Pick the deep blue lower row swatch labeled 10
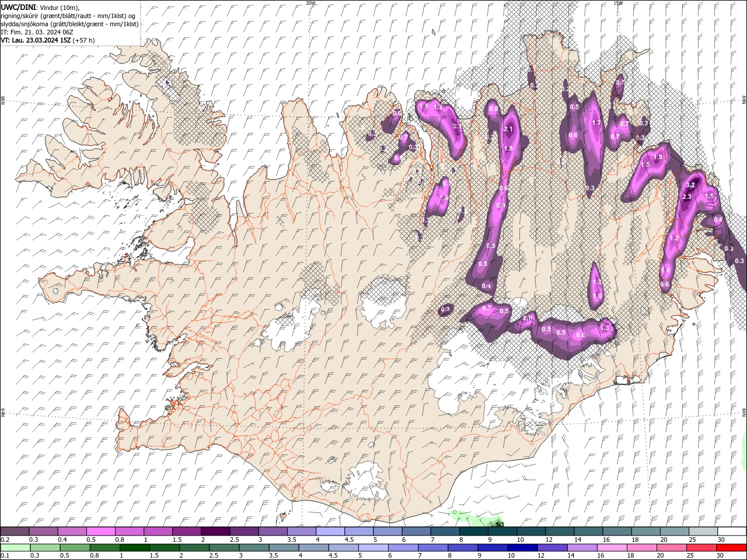Image resolution: width=747 pixels, height=560 pixels. coord(522,547)
